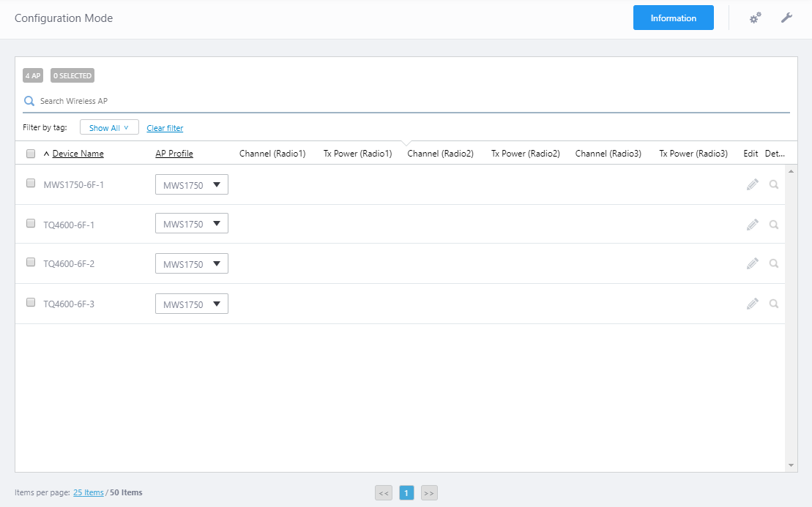Open the wrench tools icon
The image size is (812, 507).
pyautogui.click(x=786, y=18)
